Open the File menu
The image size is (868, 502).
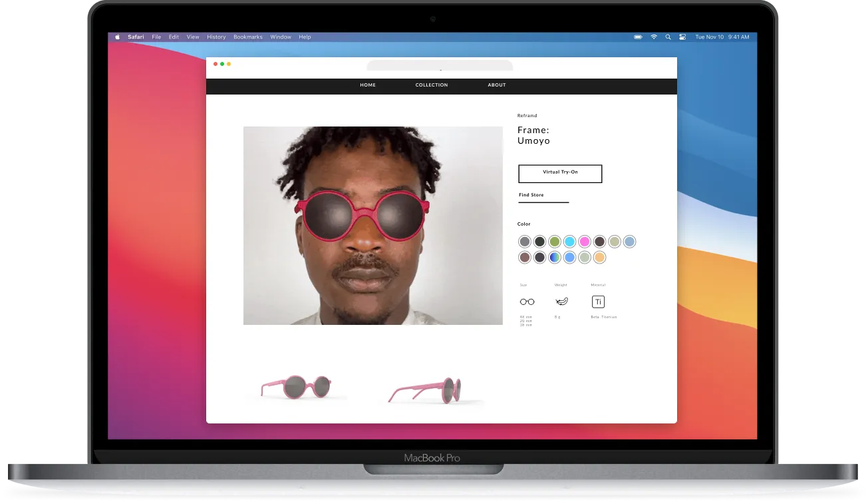(x=156, y=37)
